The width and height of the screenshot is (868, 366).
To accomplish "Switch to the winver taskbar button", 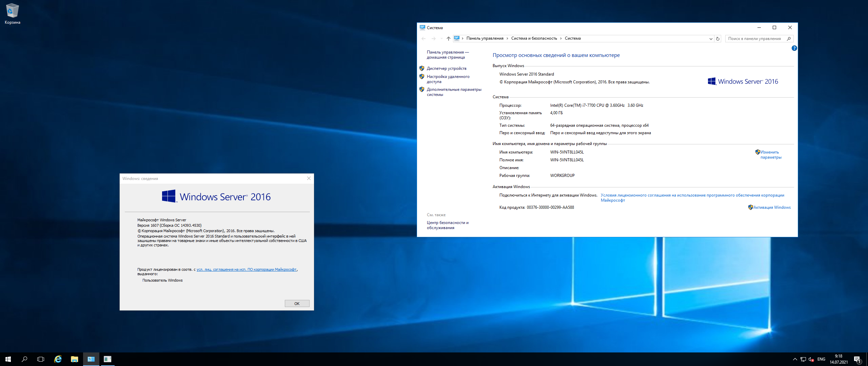I will (107, 359).
